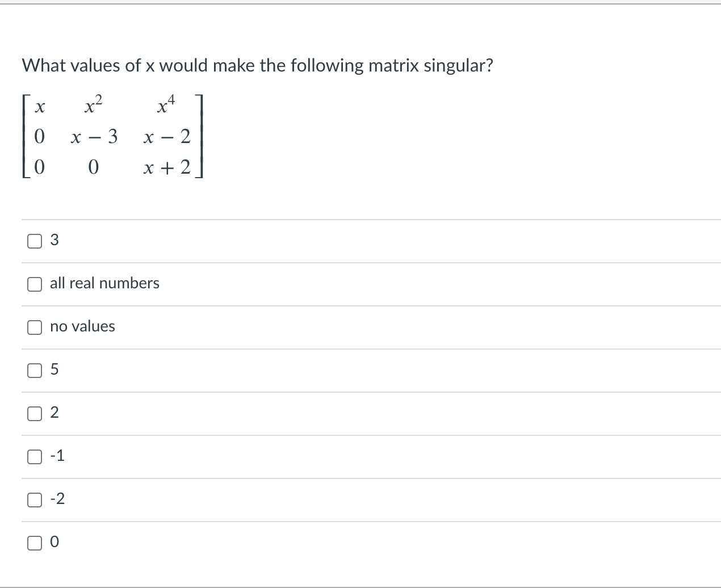The width and height of the screenshot is (721, 588).
Task: Select the label text "-1"
Action: click(56, 456)
